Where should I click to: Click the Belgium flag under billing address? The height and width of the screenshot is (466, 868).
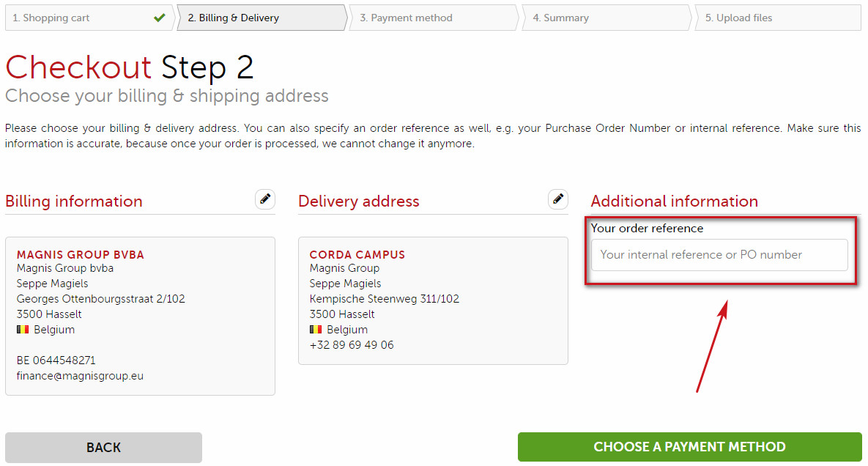click(x=23, y=329)
